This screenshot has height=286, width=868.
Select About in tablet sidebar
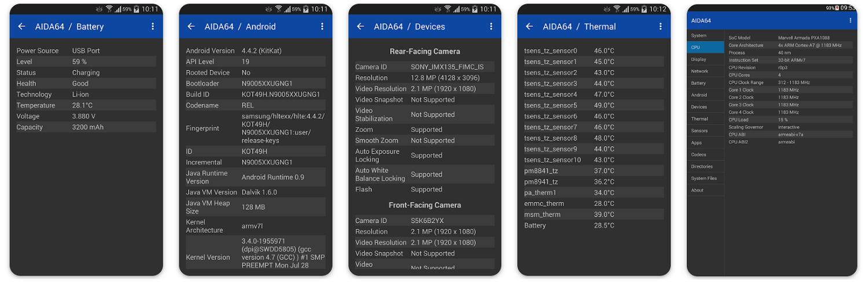click(705, 190)
